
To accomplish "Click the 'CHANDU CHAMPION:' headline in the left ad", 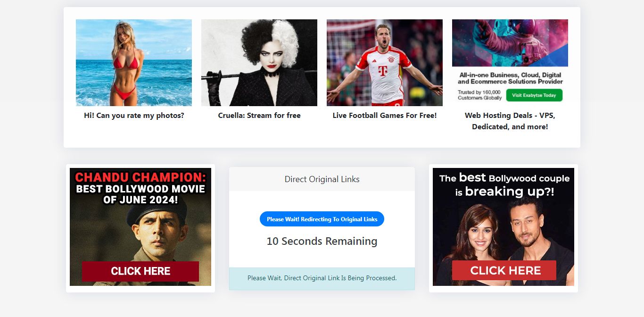I will [x=140, y=177].
